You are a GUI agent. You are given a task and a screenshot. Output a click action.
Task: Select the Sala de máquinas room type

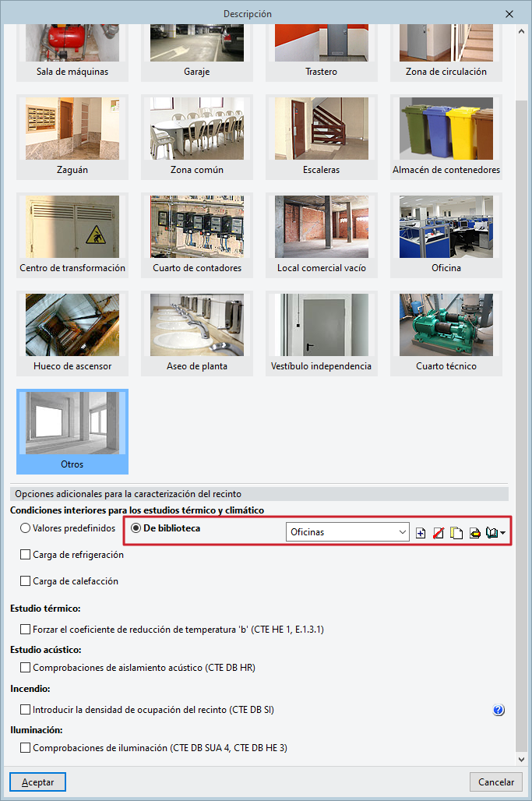(x=72, y=52)
